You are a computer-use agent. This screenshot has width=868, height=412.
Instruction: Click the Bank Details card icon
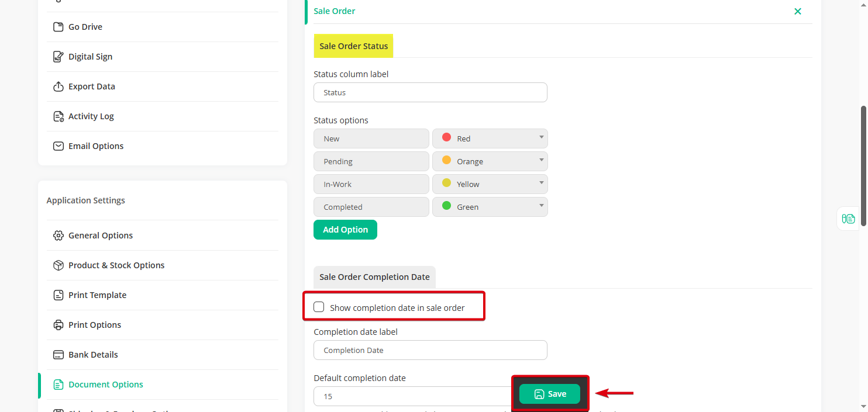pos(58,355)
